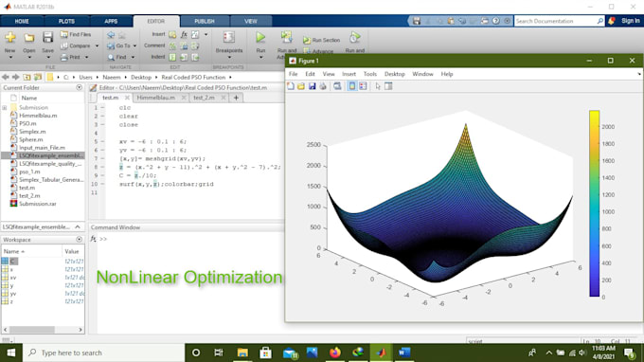The image size is (644, 362).
Task: Click the Go To icon
Action: [111, 46]
